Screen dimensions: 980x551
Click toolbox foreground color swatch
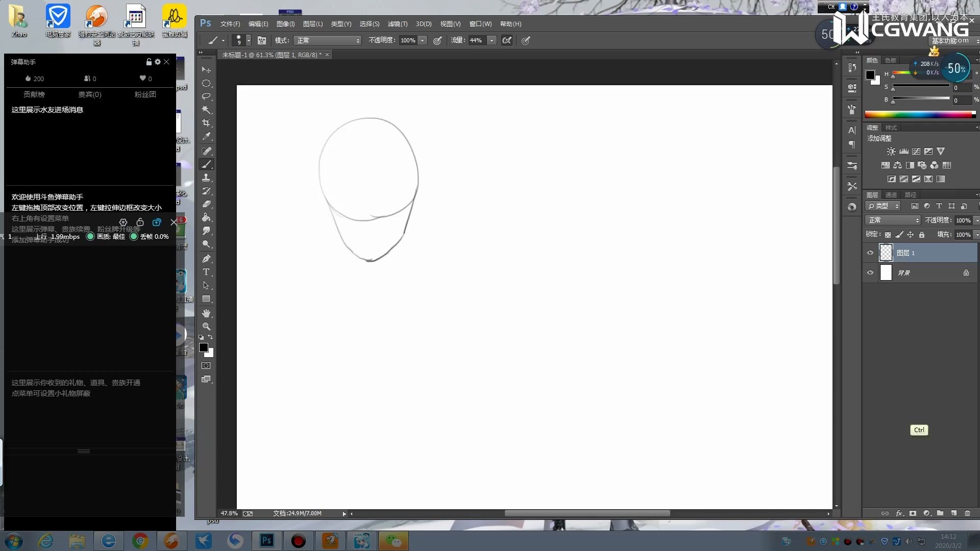coord(204,347)
